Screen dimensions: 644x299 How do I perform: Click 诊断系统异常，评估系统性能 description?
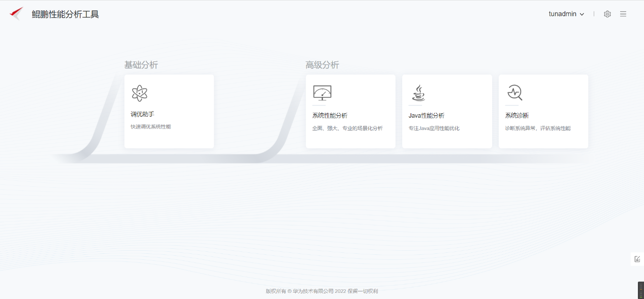click(x=538, y=128)
